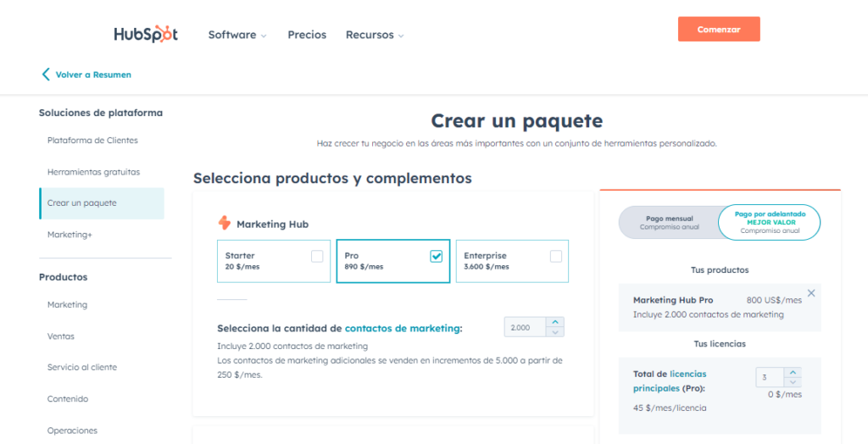
Task: Increase marketing contacts with up arrow
Action: [554, 322]
